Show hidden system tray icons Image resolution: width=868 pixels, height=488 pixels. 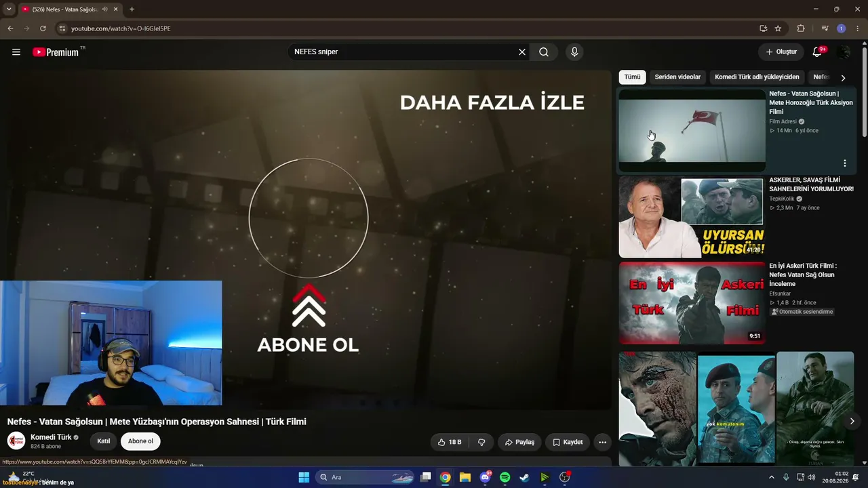(771, 477)
